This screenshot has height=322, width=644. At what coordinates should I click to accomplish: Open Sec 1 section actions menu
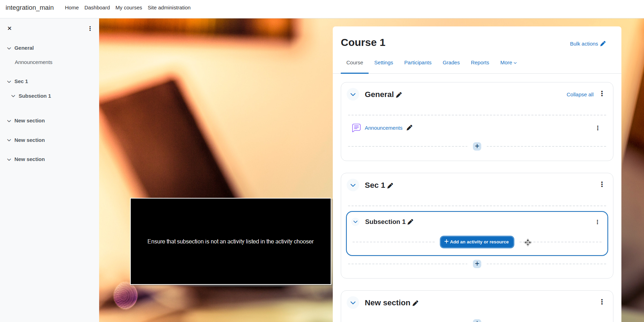pos(602,185)
